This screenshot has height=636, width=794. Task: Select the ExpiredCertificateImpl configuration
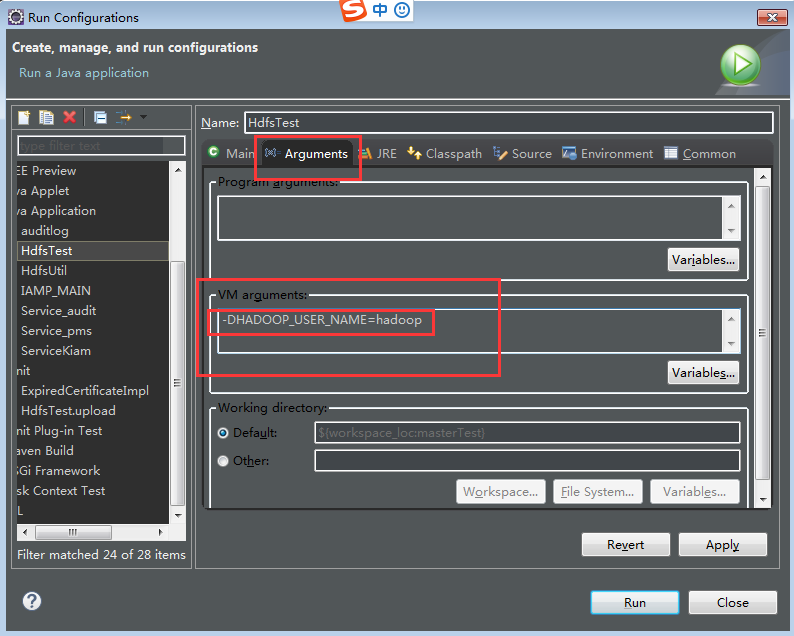(85, 391)
